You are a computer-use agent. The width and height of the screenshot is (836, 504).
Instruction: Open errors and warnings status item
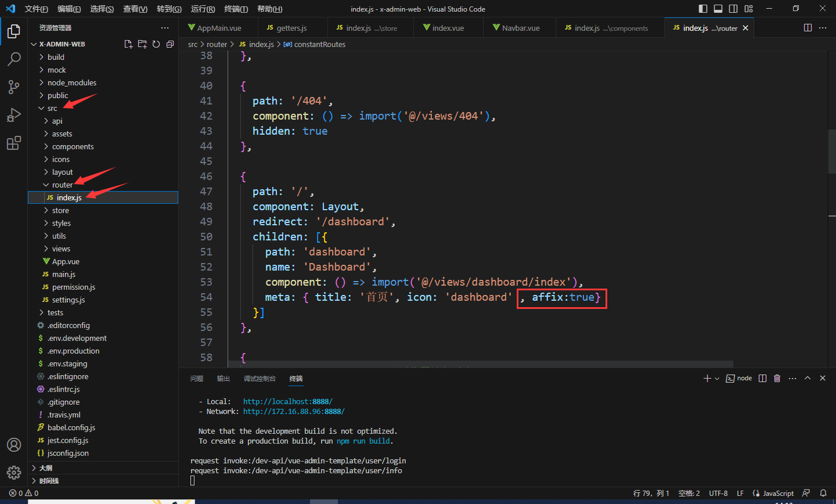click(24, 493)
